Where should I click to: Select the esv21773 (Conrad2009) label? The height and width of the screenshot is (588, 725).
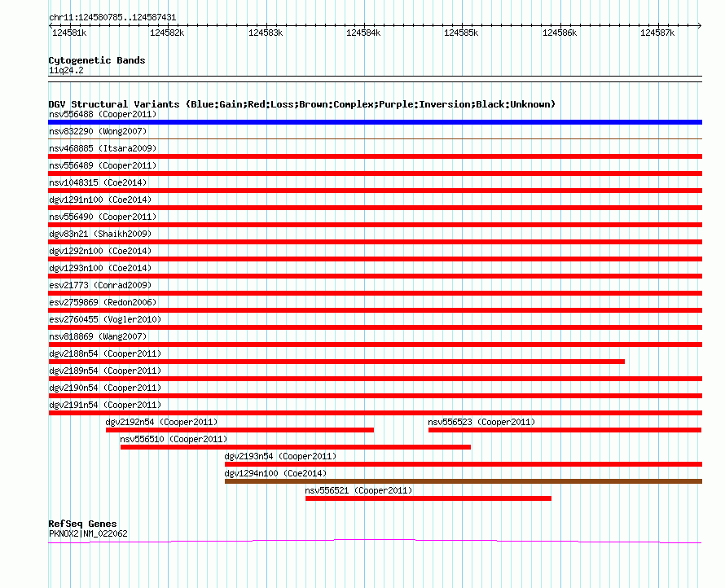[x=100, y=285]
